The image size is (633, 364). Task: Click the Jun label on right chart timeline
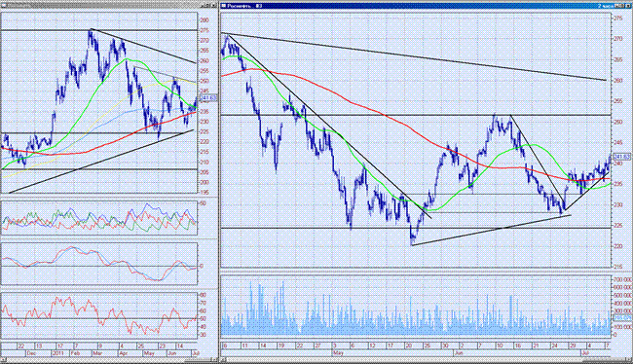(459, 352)
